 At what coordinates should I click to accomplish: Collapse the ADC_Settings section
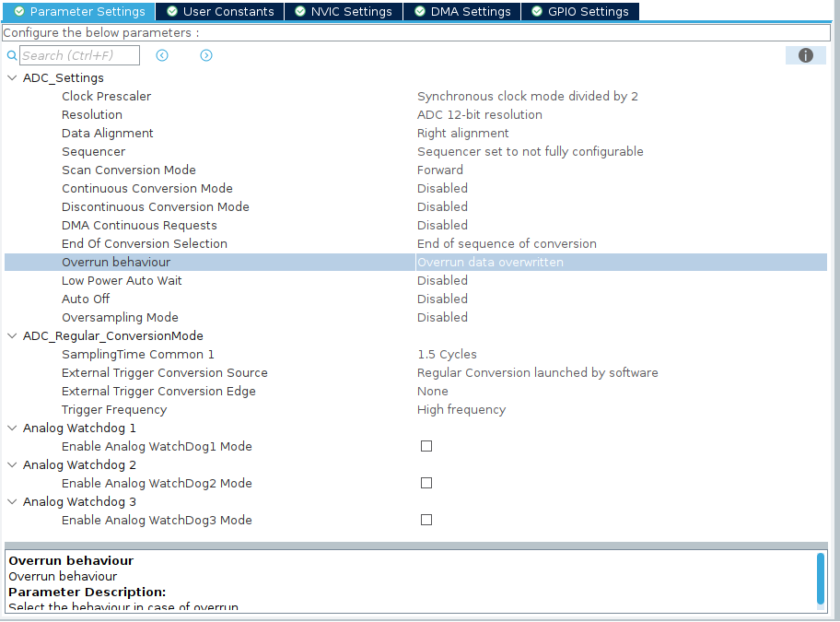[11, 77]
